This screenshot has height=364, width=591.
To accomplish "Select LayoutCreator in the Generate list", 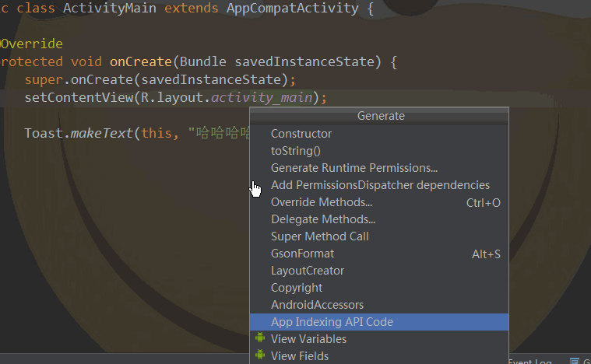I will tap(308, 271).
